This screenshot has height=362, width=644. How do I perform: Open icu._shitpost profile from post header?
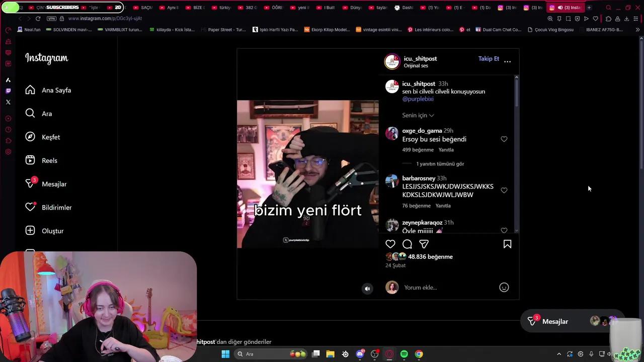(420, 58)
